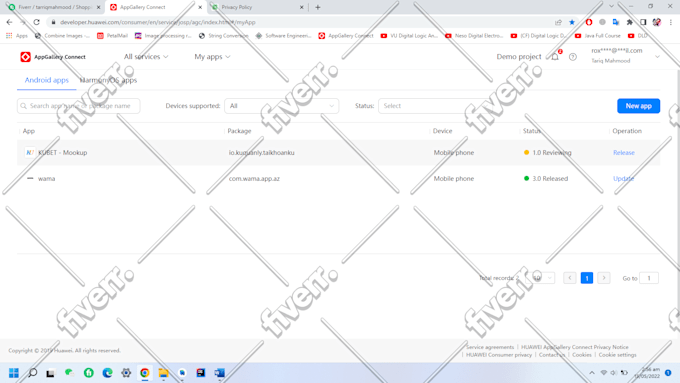680x383 pixels.
Task: Expand the account menu chevron
Action: click(657, 57)
